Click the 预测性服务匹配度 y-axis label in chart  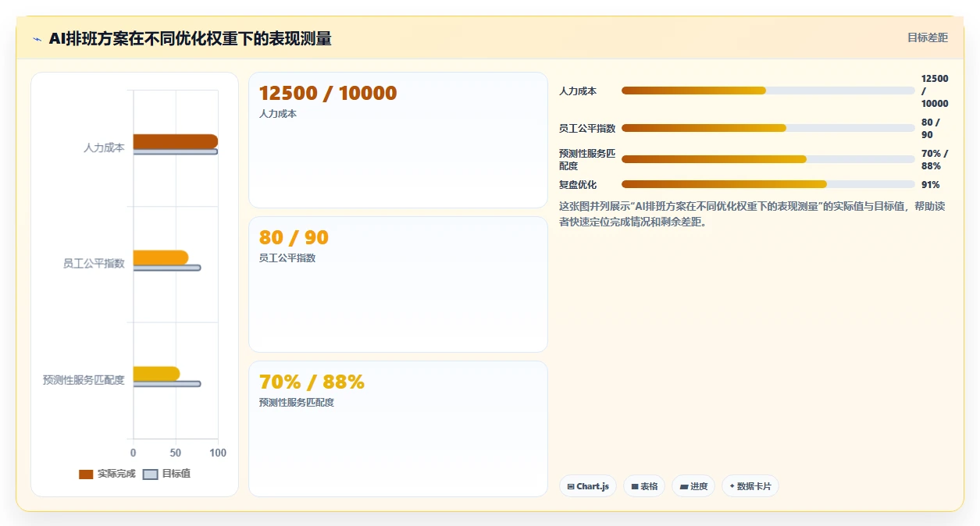click(84, 380)
